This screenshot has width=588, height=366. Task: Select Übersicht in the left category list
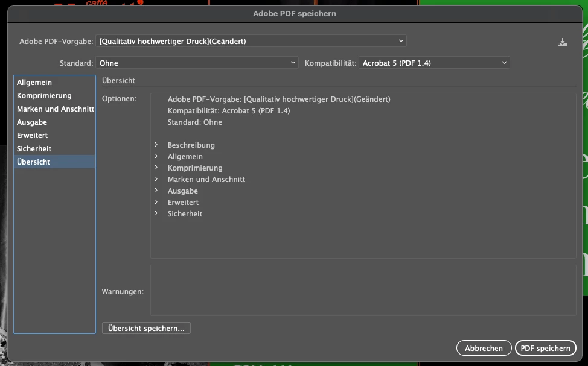point(54,162)
